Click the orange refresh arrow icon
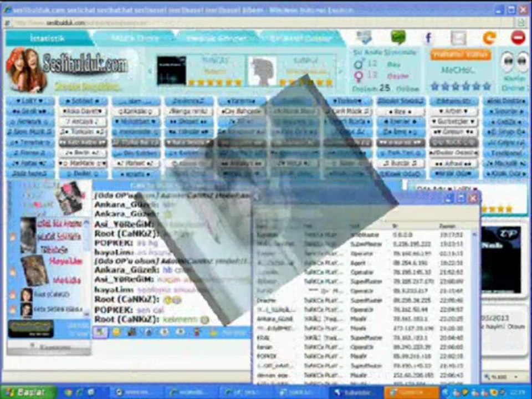 coord(489,38)
